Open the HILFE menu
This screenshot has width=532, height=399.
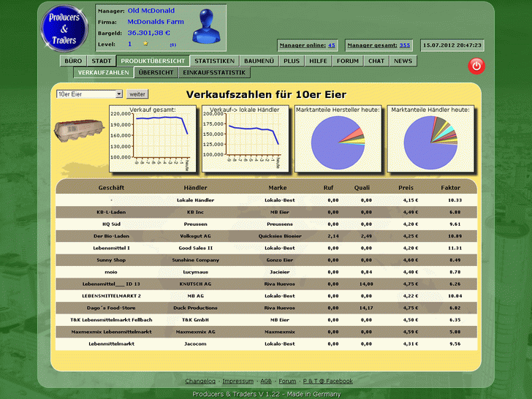(x=319, y=61)
